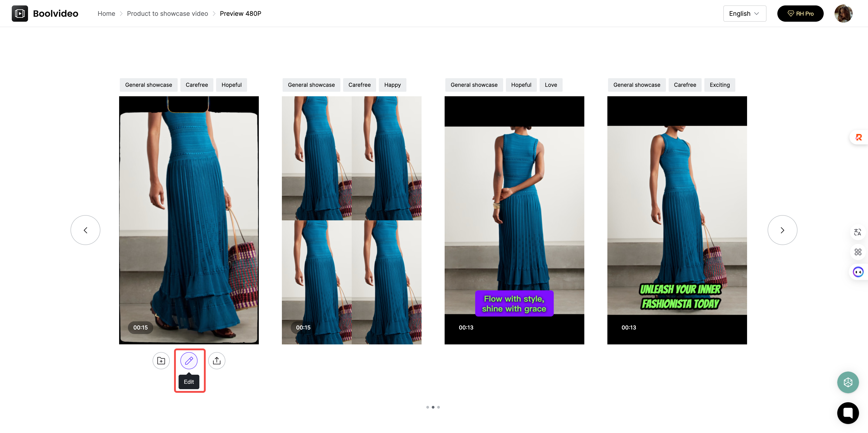Go to Home breadcrumb
This screenshot has height=433, width=868.
(106, 14)
